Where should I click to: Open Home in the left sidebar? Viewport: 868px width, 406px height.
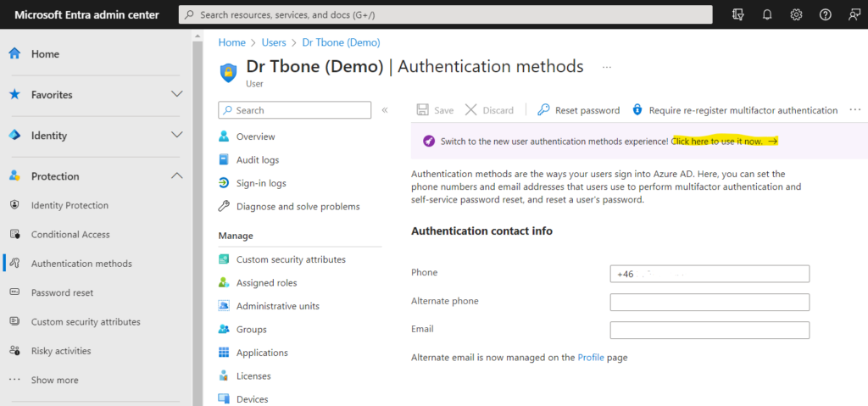click(x=45, y=53)
